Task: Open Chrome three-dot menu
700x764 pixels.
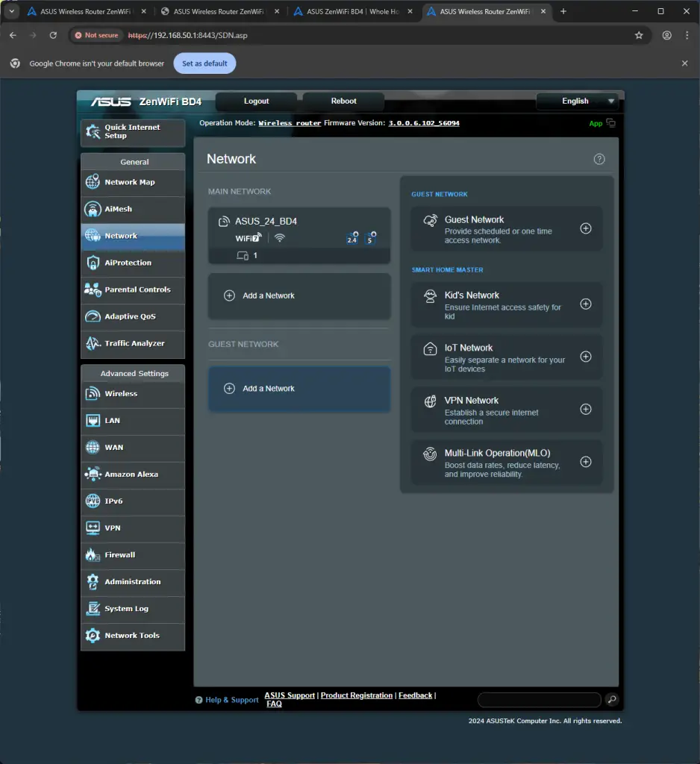Action: (687, 35)
